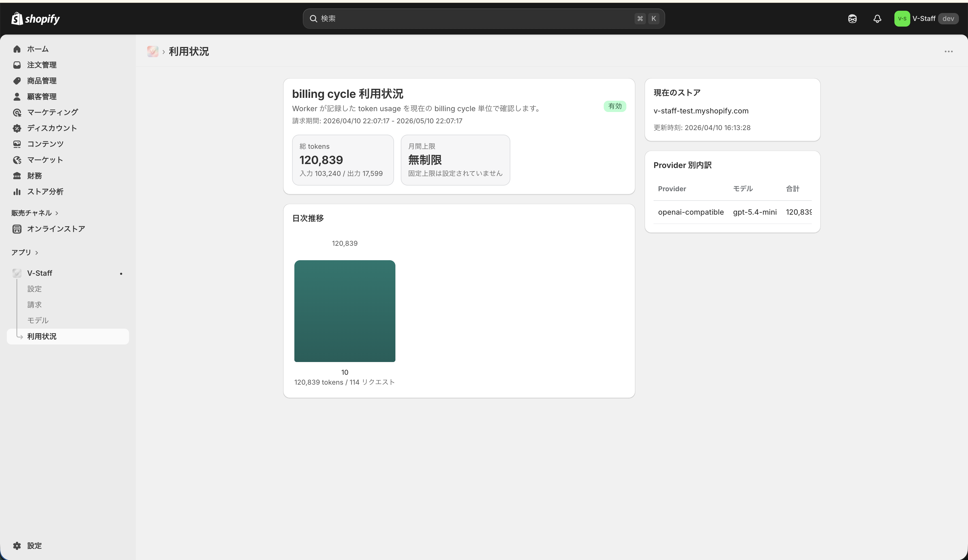This screenshot has height=560, width=968.
Task: Click the search magnifier icon
Action: point(313,18)
